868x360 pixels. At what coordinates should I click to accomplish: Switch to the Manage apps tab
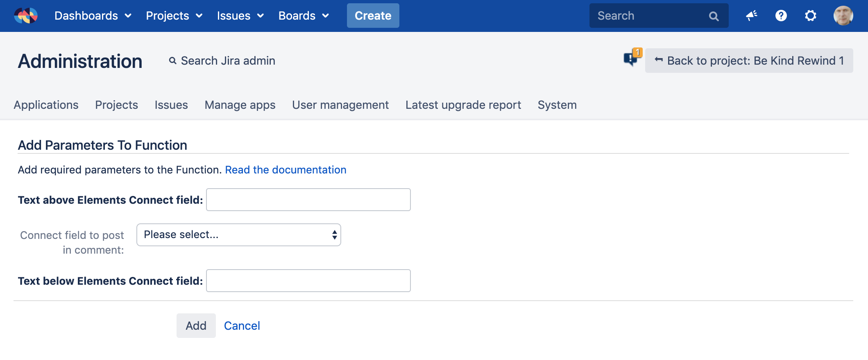(x=240, y=105)
